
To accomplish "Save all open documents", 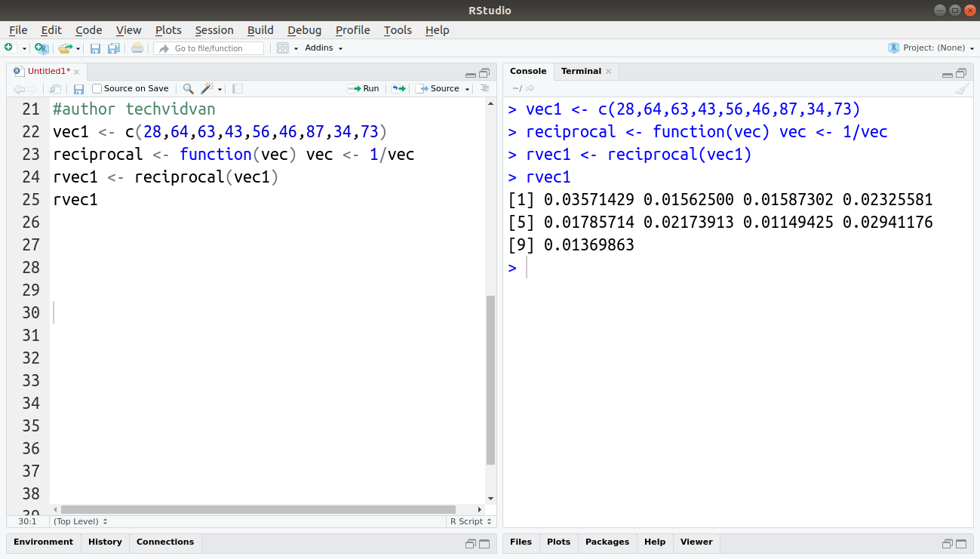I will (x=113, y=48).
